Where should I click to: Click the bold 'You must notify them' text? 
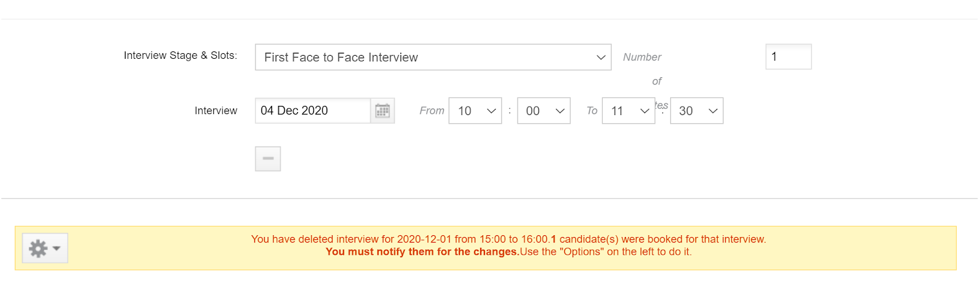[x=422, y=252]
